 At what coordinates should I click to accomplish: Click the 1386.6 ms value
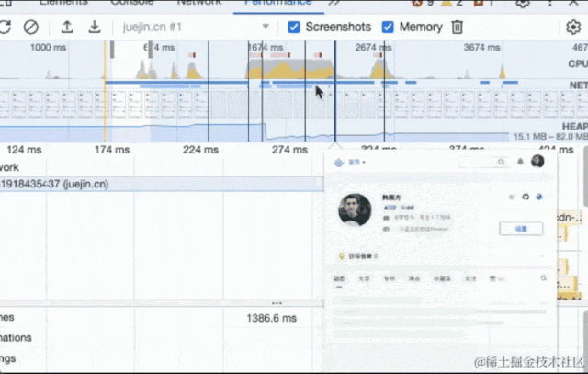(272, 318)
